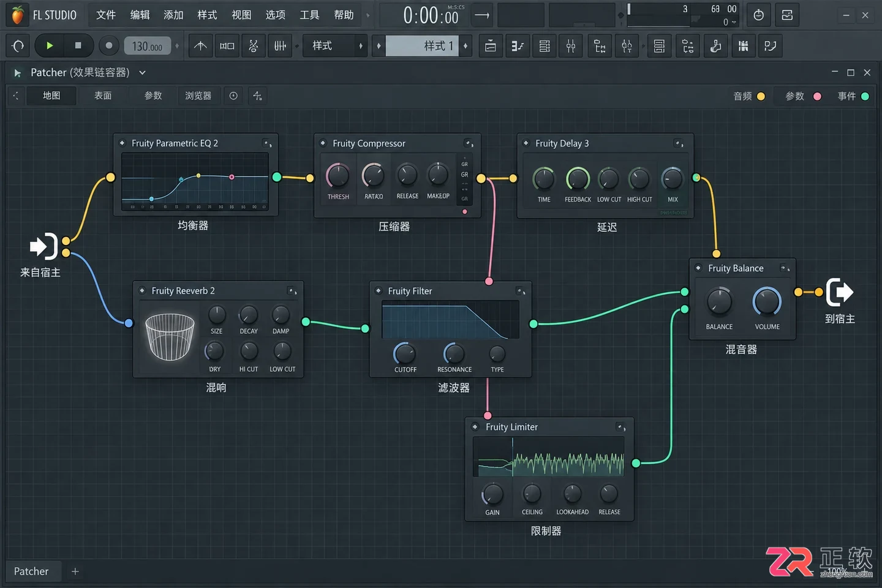Image resolution: width=882 pixels, height=588 pixels.
Task: Add a new tab with the plus button
Action: click(x=75, y=571)
